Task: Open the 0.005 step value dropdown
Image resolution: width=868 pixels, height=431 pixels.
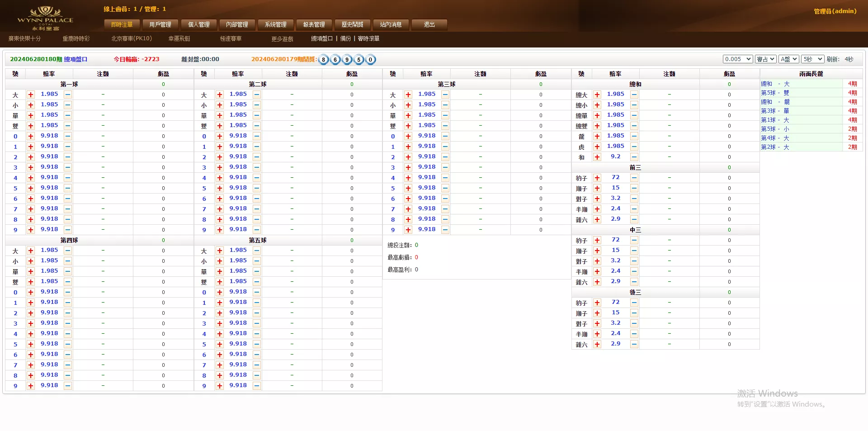Action: click(737, 59)
